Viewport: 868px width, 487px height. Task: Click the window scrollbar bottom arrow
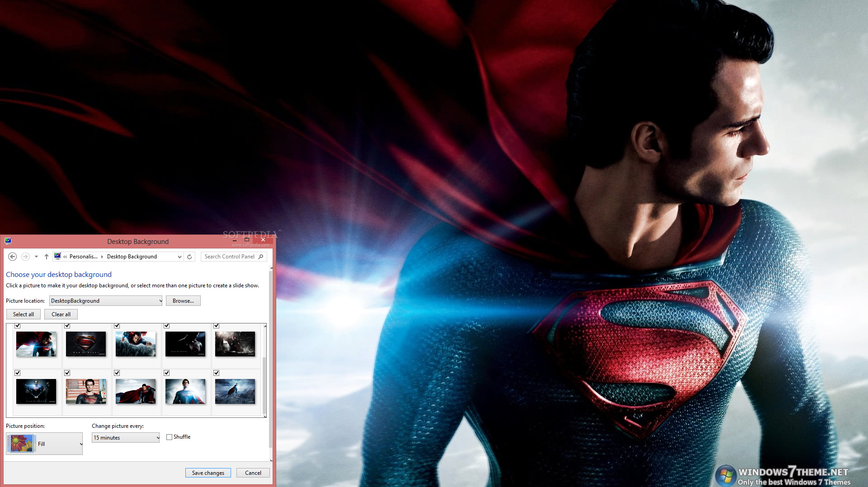coord(271,460)
